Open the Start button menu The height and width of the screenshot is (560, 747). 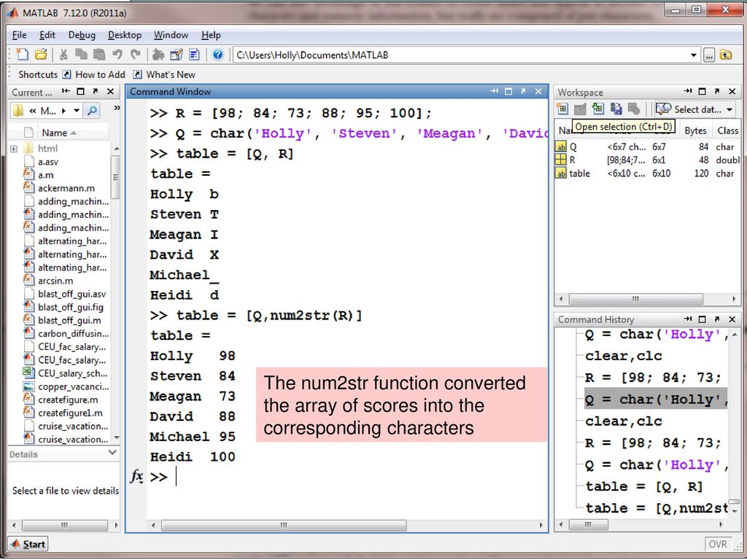[28, 544]
